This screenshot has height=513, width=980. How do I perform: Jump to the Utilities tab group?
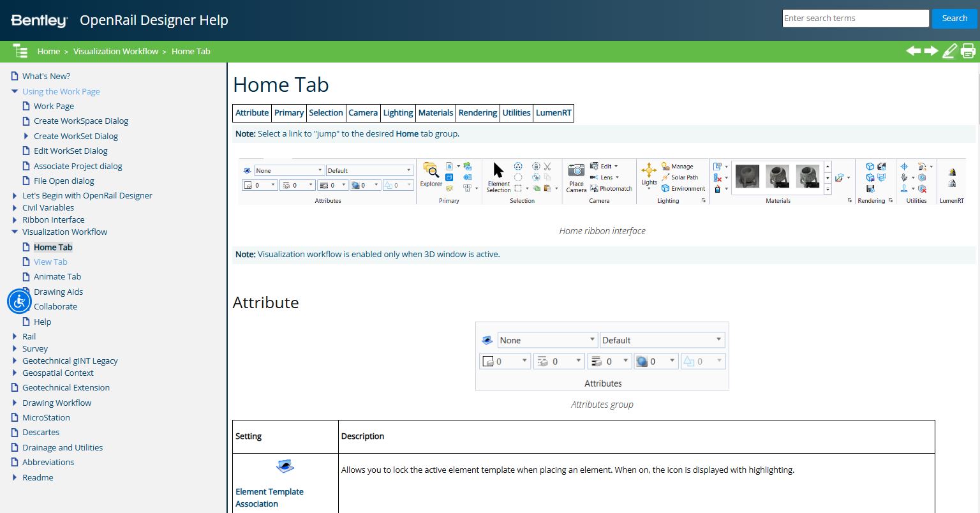coord(516,113)
